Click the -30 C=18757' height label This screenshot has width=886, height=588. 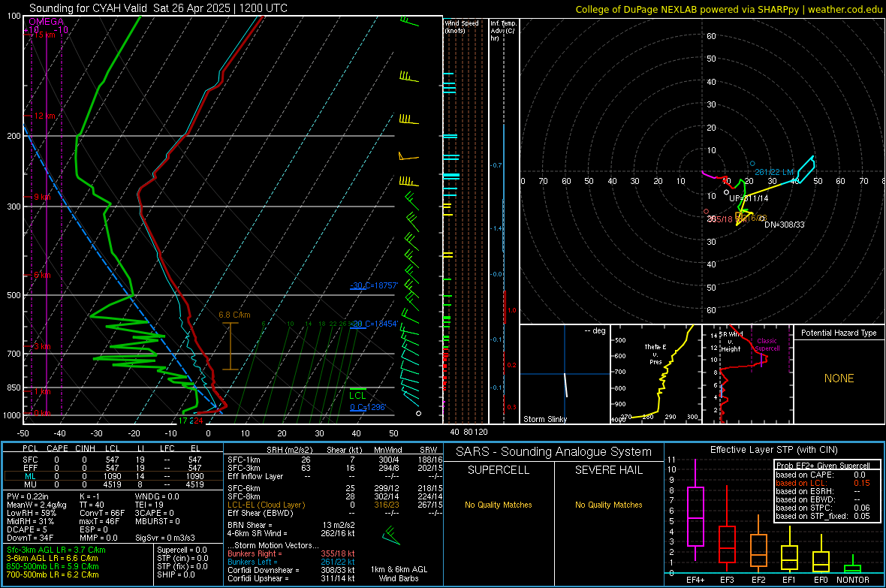pos(374,285)
